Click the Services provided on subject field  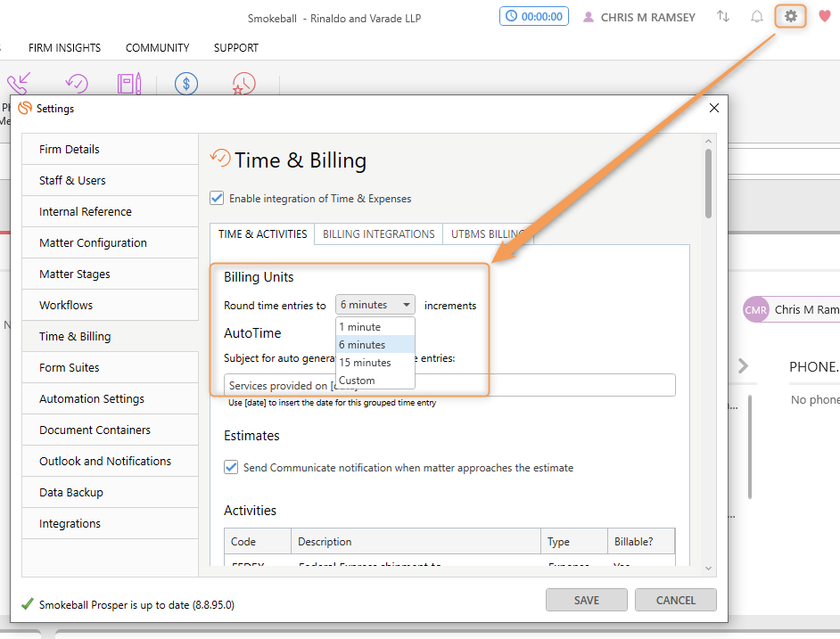pyautogui.click(x=449, y=385)
